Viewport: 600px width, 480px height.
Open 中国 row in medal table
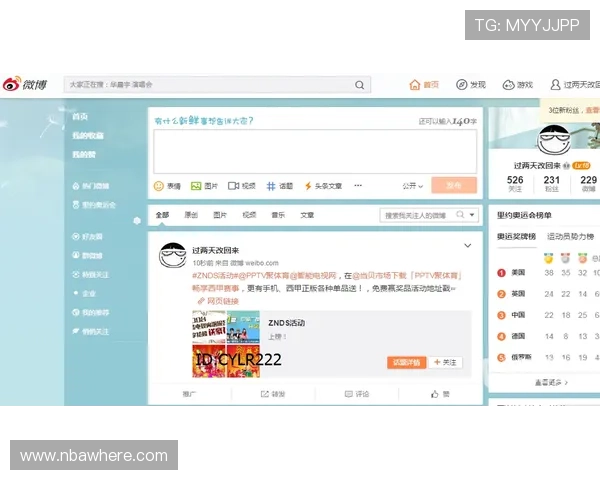[x=548, y=315]
